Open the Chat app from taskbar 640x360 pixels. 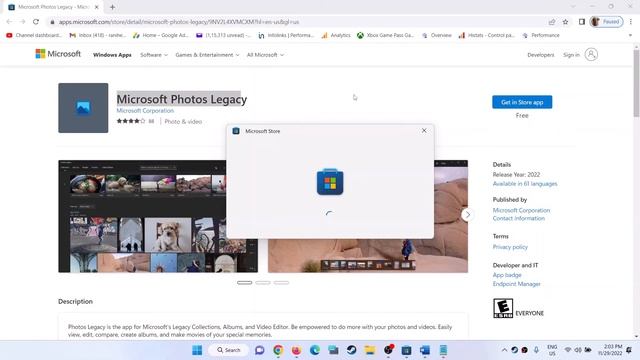pos(260,350)
